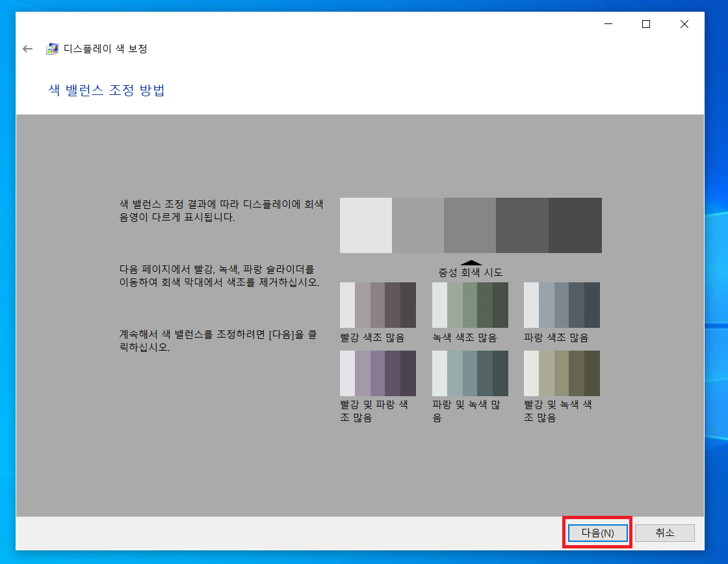Go back with the back arrow
This screenshot has height=564, width=728.
pyautogui.click(x=28, y=49)
